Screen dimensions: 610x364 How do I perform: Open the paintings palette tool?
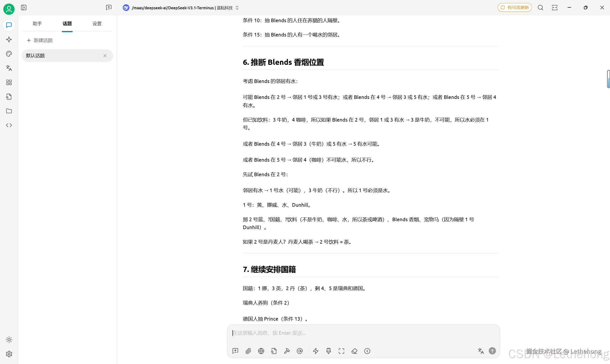coord(9,54)
